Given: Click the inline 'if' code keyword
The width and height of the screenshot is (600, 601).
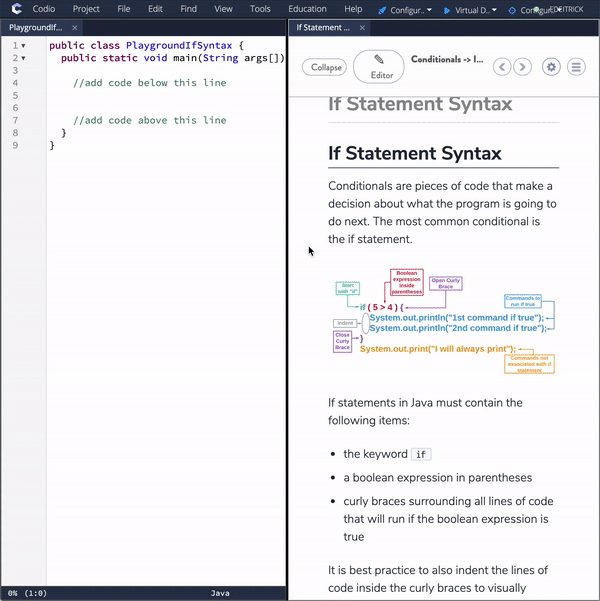Looking at the screenshot, I should tap(421, 454).
